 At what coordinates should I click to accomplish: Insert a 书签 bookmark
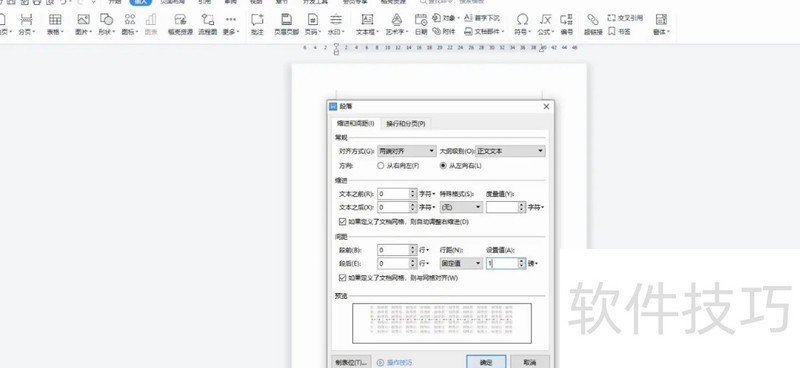click(x=619, y=31)
